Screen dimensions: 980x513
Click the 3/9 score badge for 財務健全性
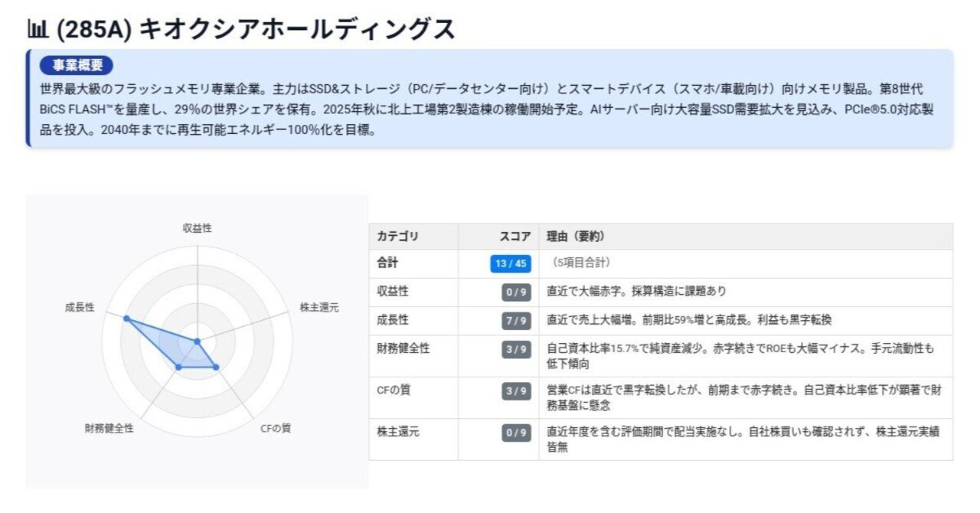[x=516, y=348]
